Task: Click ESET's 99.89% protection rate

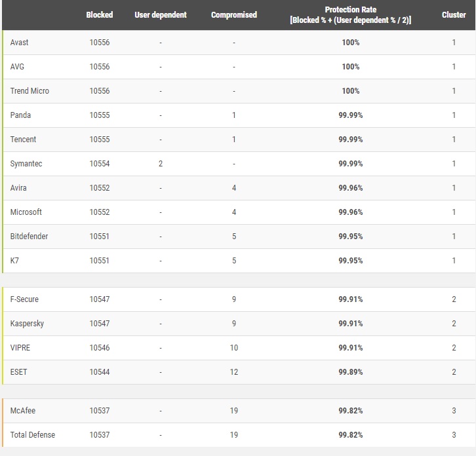Action: click(350, 372)
